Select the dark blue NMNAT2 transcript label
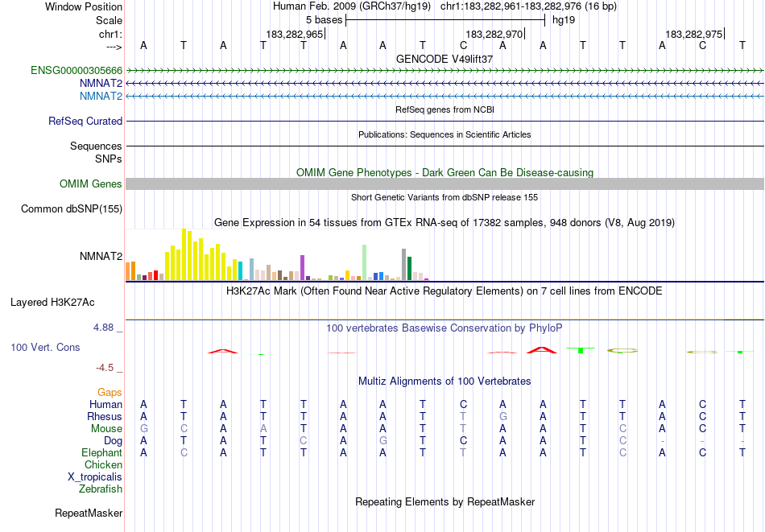The image size is (765, 532). (x=101, y=84)
